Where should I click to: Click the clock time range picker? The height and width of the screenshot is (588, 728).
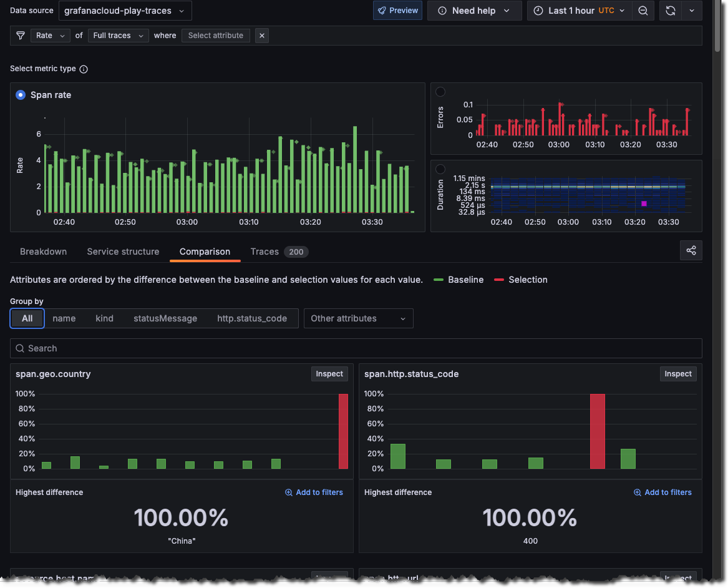[x=579, y=11]
